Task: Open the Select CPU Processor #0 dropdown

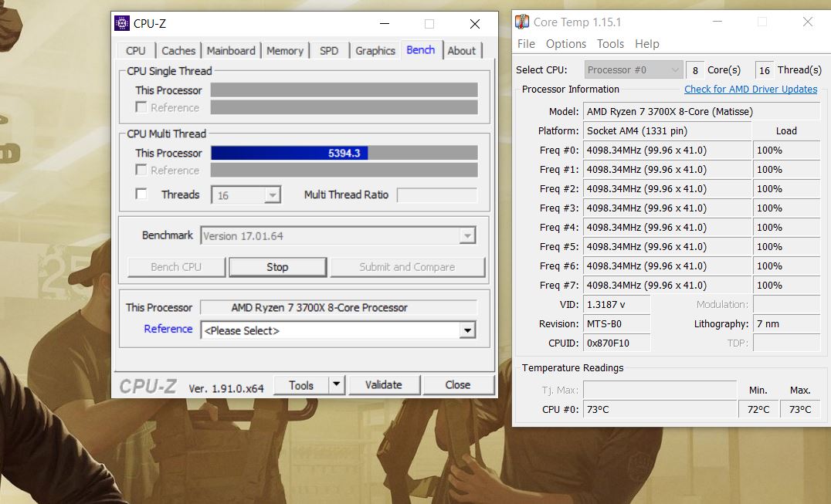Action: pyautogui.click(x=633, y=70)
